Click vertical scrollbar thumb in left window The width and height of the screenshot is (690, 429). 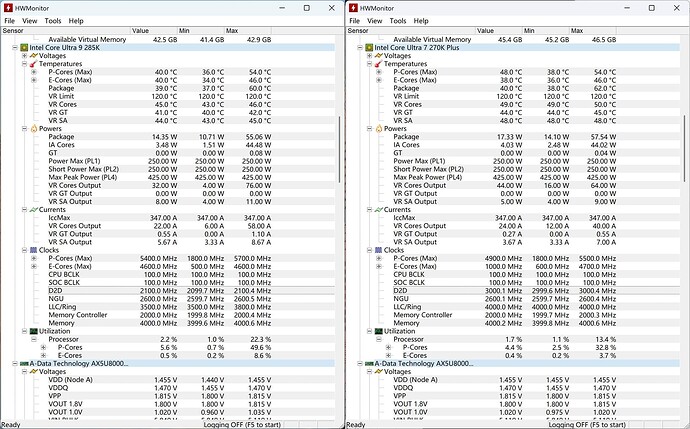(339, 150)
